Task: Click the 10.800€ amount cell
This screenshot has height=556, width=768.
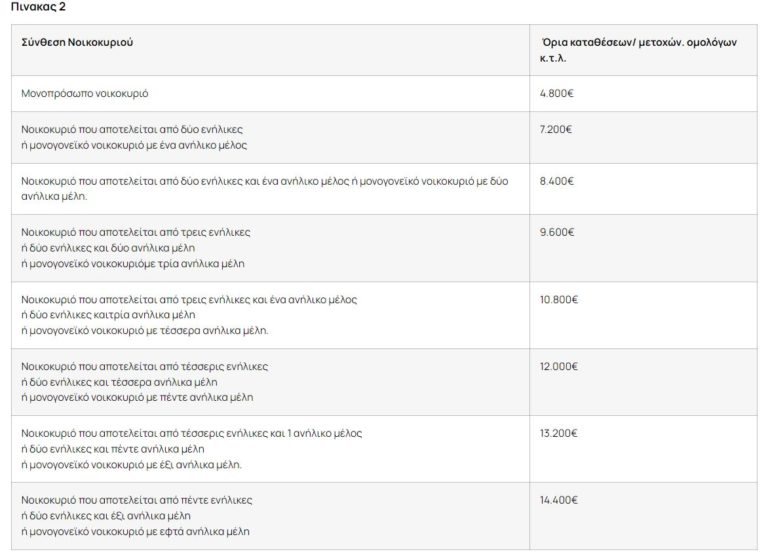Action: pyautogui.click(x=559, y=299)
